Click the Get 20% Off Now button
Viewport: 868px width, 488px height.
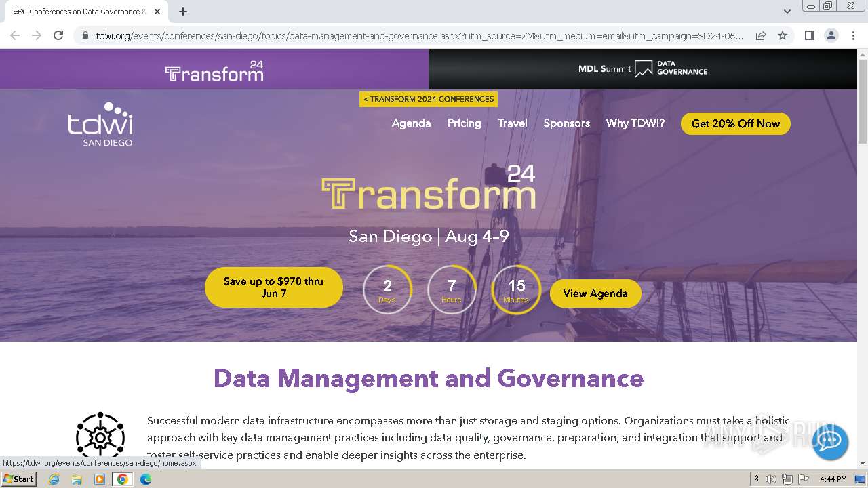tap(736, 123)
